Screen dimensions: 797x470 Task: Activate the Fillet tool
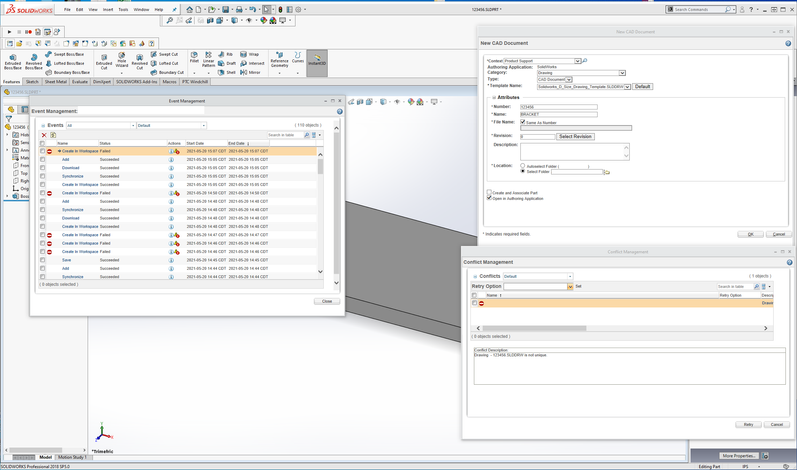(194, 59)
